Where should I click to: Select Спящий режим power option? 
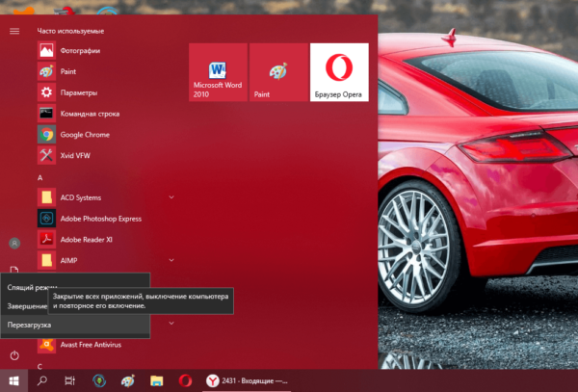pos(75,287)
